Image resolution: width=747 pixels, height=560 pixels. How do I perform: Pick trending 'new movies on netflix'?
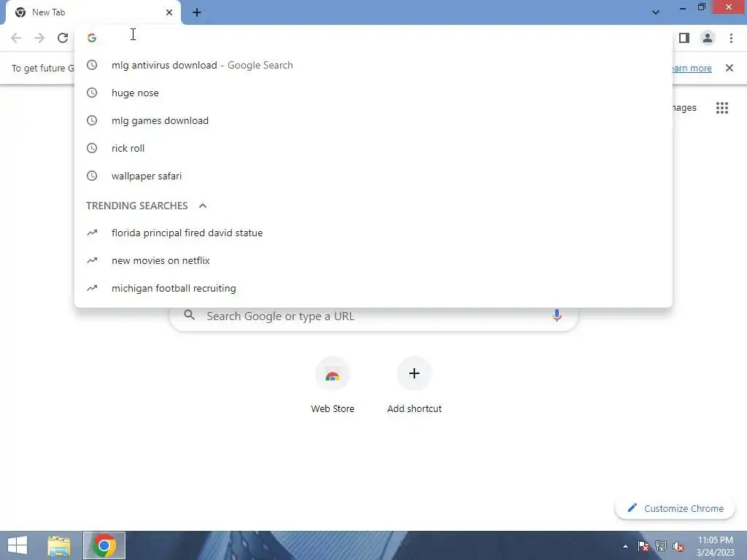coord(373,260)
